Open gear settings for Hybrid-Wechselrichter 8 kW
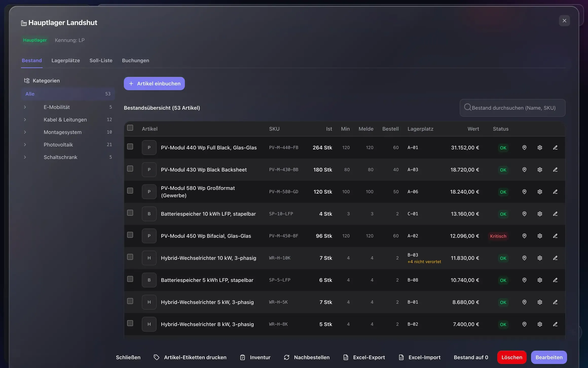The image size is (588, 368). (x=540, y=324)
